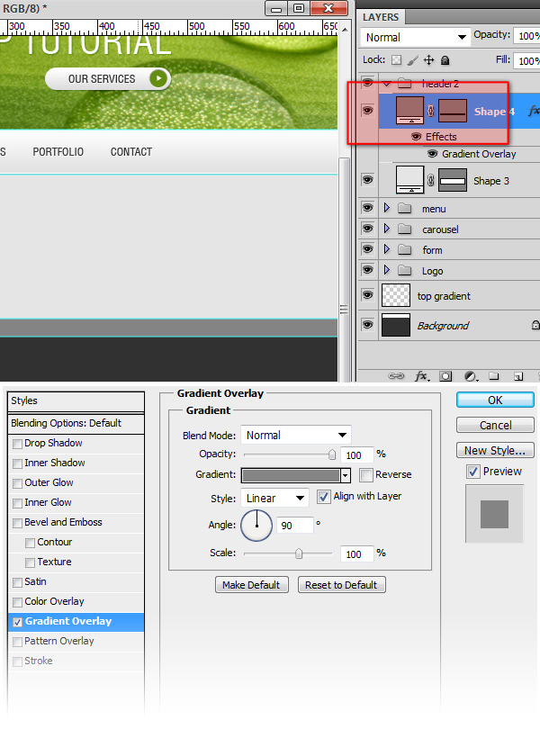The width and height of the screenshot is (540, 756).
Task: Click the Logo group folder icon
Action: [x=404, y=270]
